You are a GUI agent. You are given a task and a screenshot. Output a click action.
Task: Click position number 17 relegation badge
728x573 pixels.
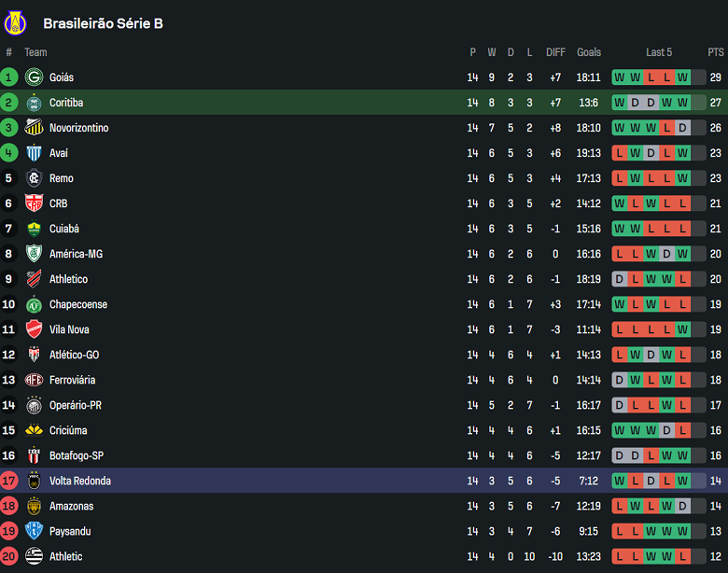tap(9, 481)
